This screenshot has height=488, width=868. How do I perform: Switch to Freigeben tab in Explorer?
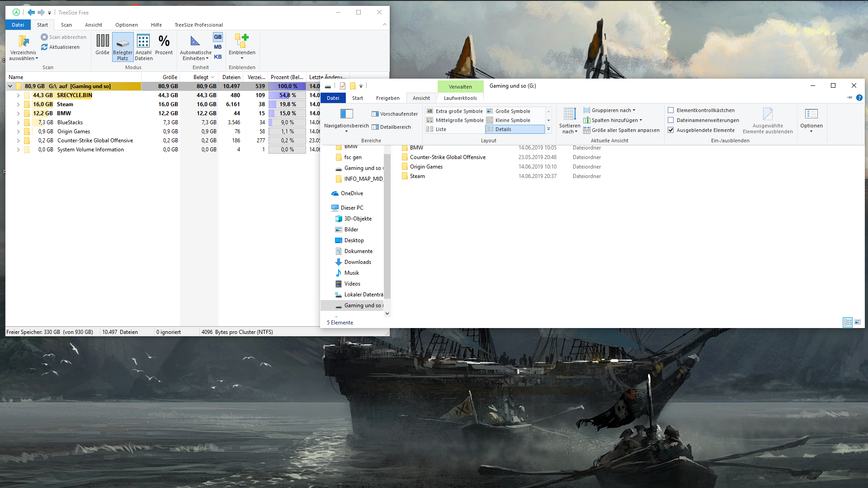pyautogui.click(x=387, y=98)
